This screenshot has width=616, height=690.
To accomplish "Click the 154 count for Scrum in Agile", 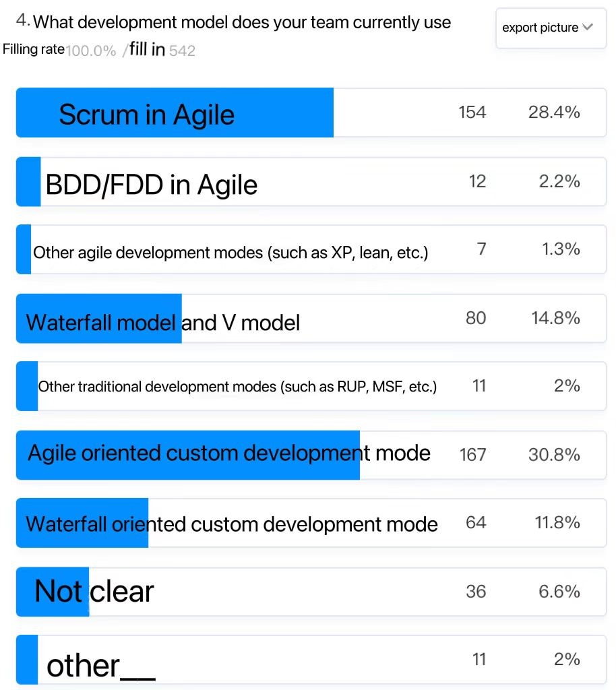I will pyautogui.click(x=472, y=113).
